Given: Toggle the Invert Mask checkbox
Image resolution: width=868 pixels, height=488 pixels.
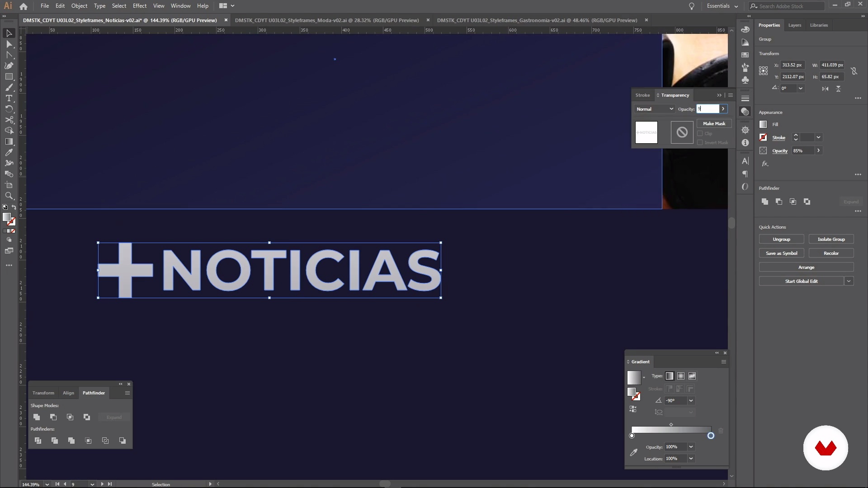Looking at the screenshot, I should (700, 142).
